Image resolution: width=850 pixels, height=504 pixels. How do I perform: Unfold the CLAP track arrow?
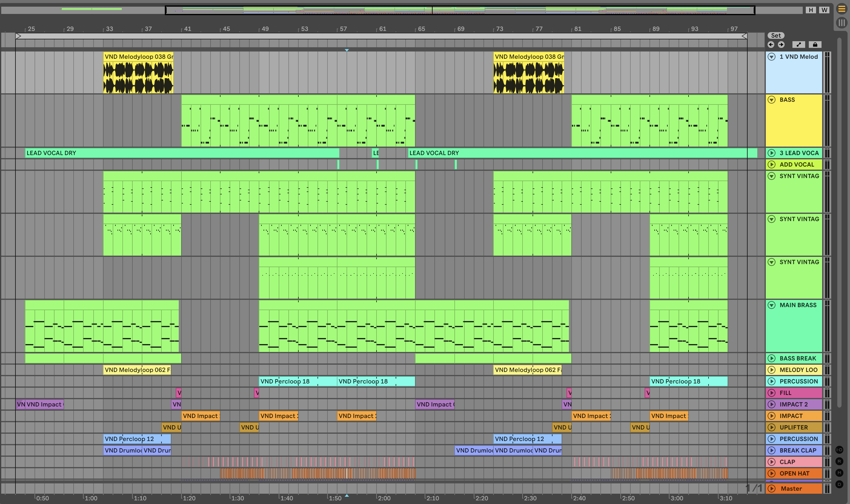(x=772, y=462)
